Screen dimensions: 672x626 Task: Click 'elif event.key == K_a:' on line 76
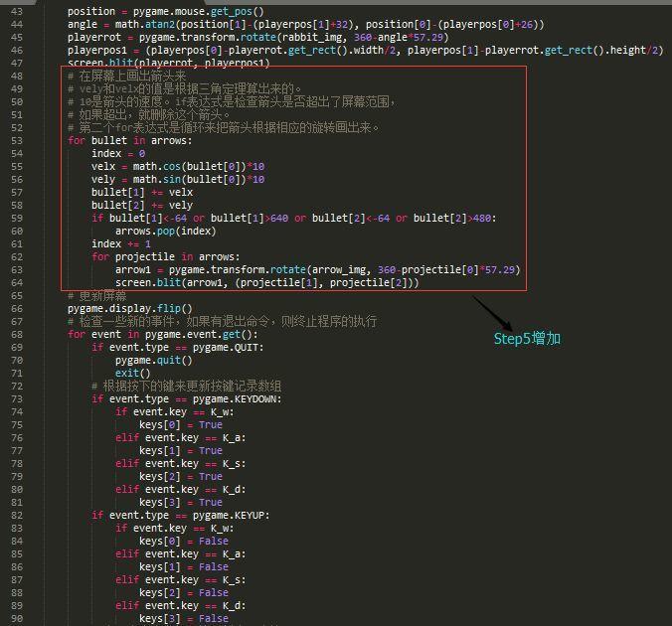[x=181, y=438]
